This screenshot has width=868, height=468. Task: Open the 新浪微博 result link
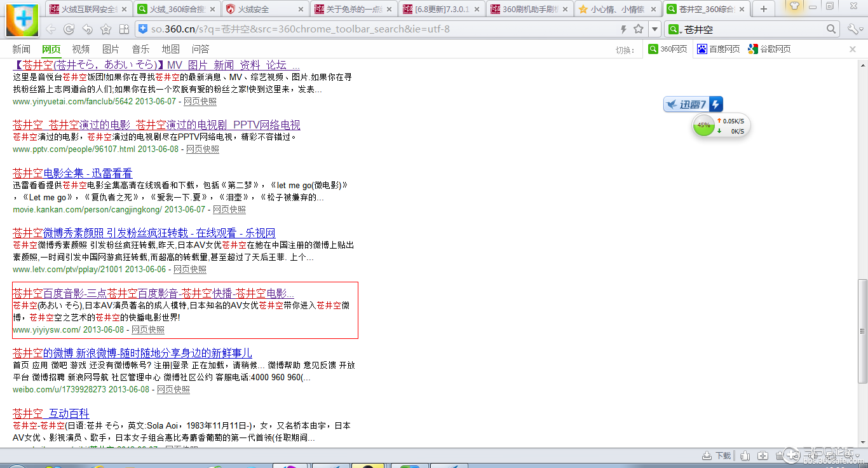pyautogui.click(x=132, y=352)
